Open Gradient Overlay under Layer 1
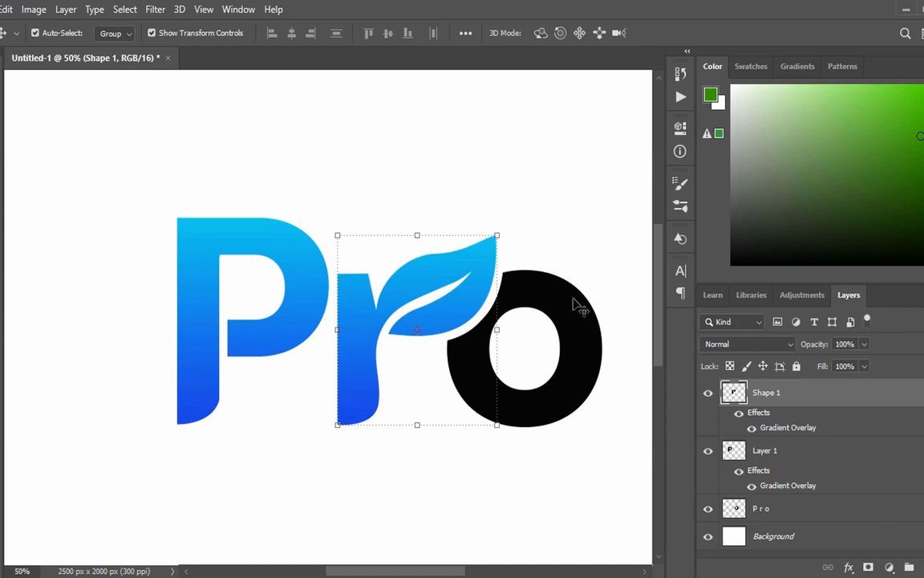The width and height of the screenshot is (924, 578). click(x=788, y=485)
